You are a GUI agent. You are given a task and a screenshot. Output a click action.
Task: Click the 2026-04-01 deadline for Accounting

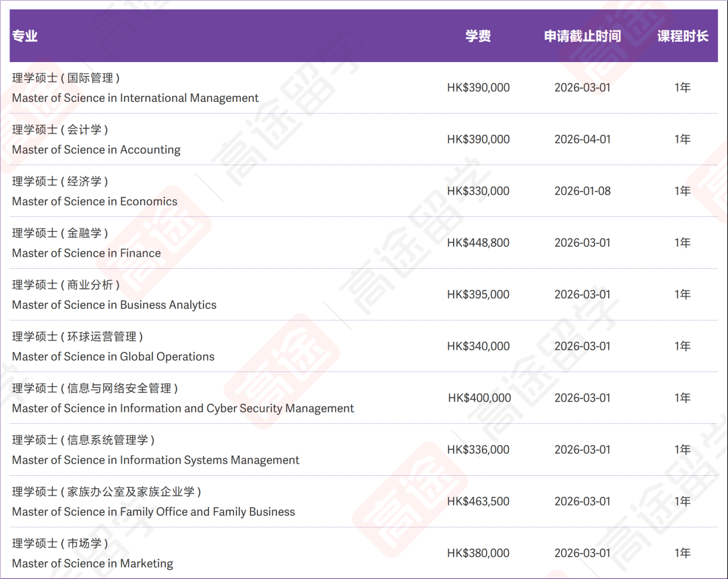(x=582, y=140)
